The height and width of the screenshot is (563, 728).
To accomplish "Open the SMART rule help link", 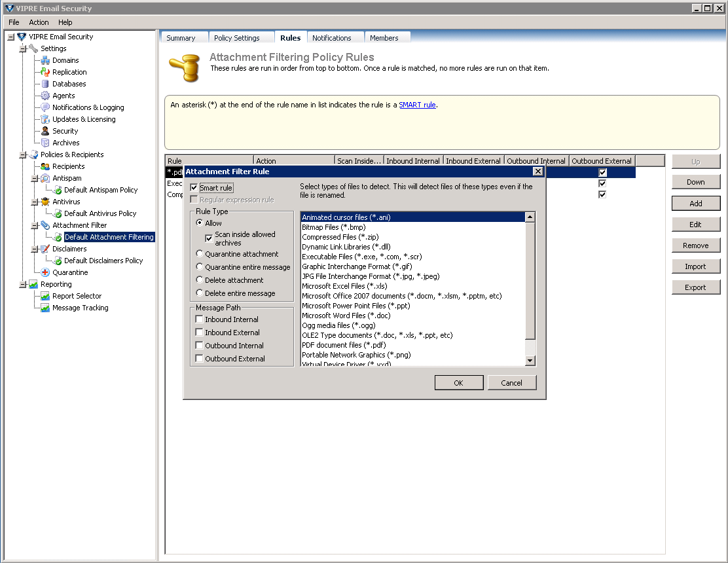I will point(418,105).
